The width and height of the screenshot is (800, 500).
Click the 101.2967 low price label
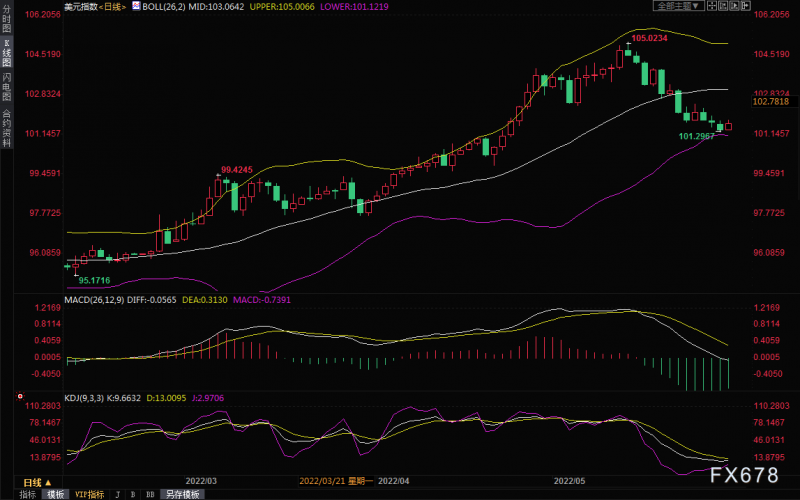696,136
